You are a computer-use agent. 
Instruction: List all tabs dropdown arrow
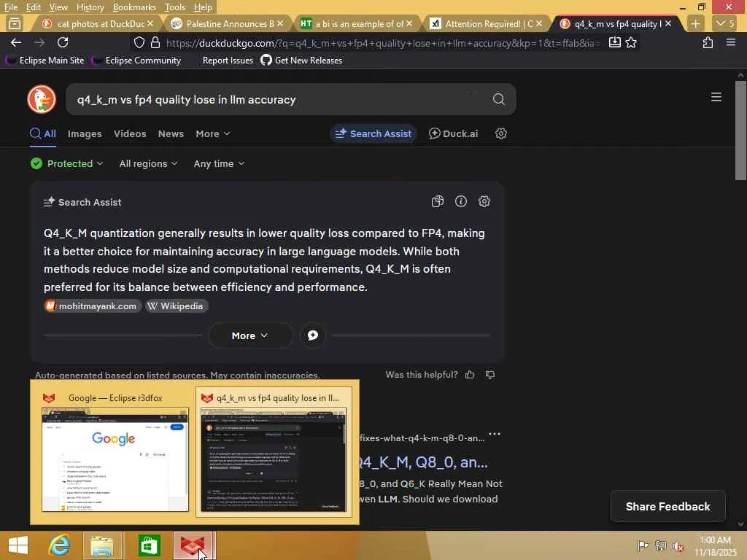tap(726, 24)
